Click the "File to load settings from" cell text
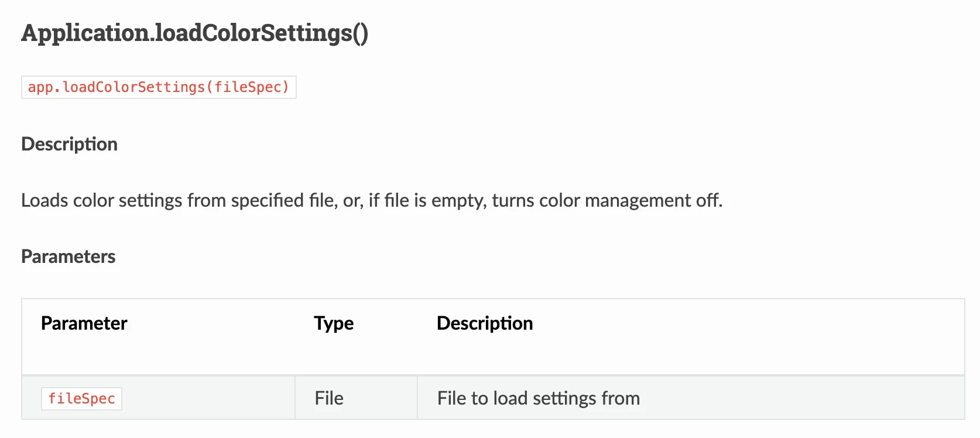Image resolution: width=980 pixels, height=438 pixels. coord(538,398)
